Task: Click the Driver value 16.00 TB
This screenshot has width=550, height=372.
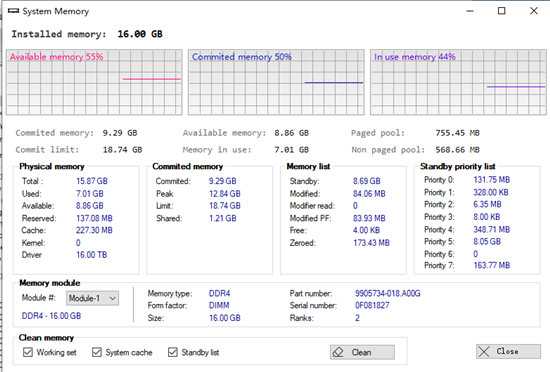Action: pyautogui.click(x=92, y=255)
